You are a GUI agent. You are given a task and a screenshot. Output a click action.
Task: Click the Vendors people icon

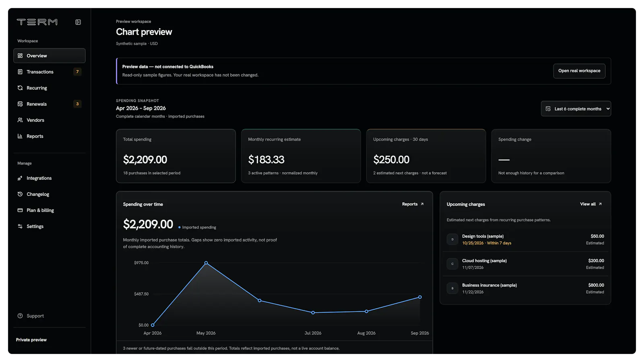20,120
